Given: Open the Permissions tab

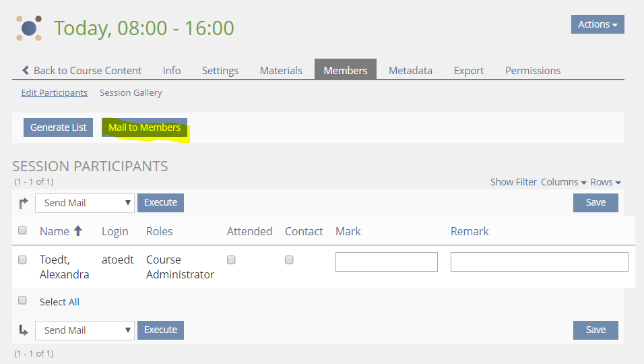Looking at the screenshot, I should (533, 70).
